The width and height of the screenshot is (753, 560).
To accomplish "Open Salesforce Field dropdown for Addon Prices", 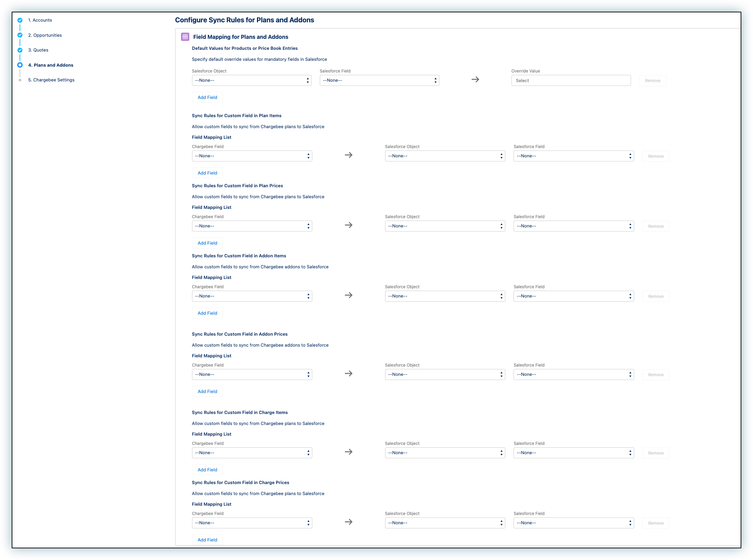I will click(x=574, y=374).
